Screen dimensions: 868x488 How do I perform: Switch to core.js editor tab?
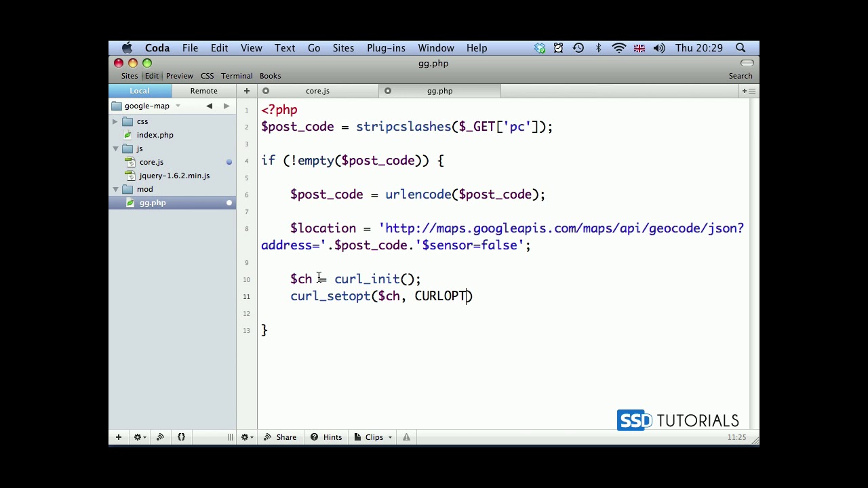317,91
